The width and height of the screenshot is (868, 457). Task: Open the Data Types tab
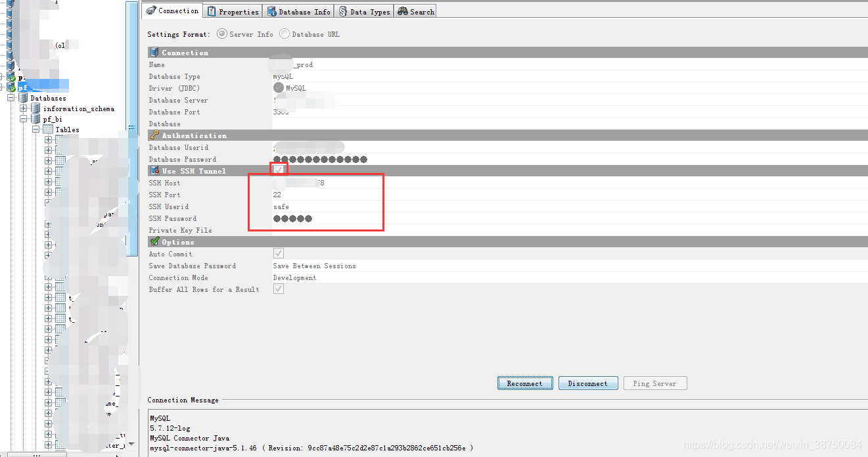[x=363, y=11]
